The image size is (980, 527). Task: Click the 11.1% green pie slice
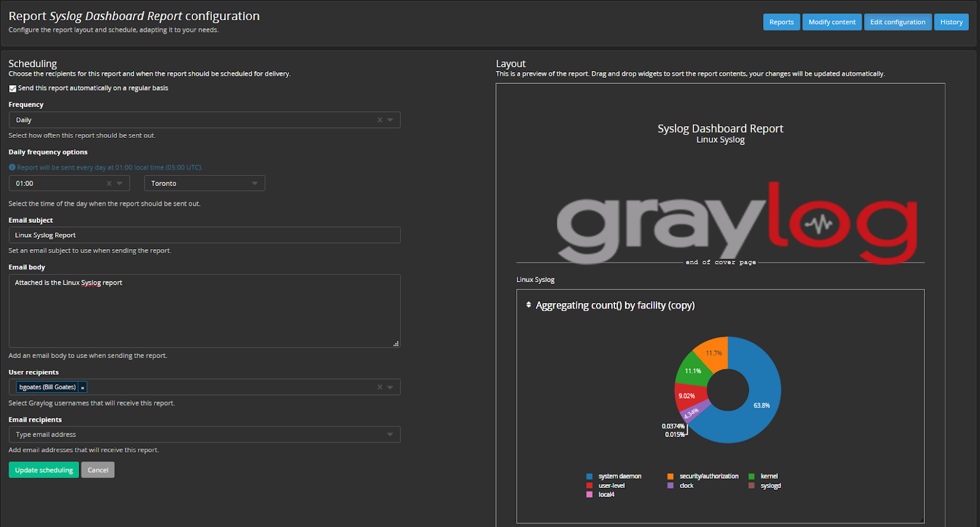(692, 370)
